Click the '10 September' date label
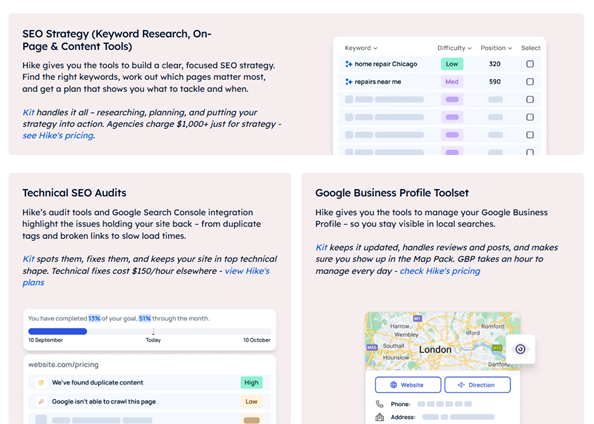Image resolution: width=594 pixels, height=424 pixels. (x=45, y=340)
